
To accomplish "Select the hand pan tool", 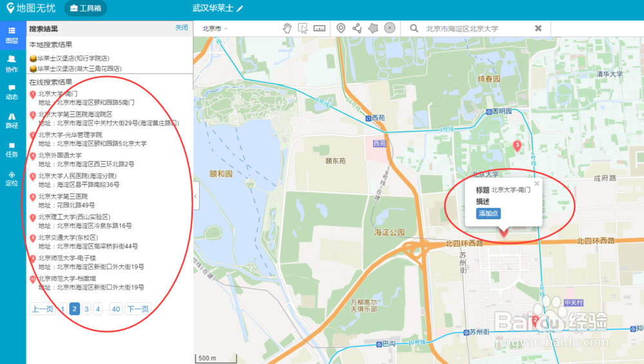I will [287, 28].
